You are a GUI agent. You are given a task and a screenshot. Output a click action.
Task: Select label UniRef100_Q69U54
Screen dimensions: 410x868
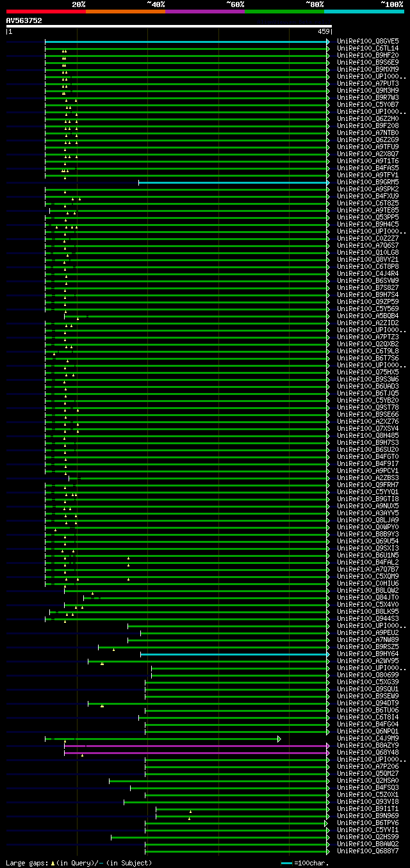click(368, 541)
